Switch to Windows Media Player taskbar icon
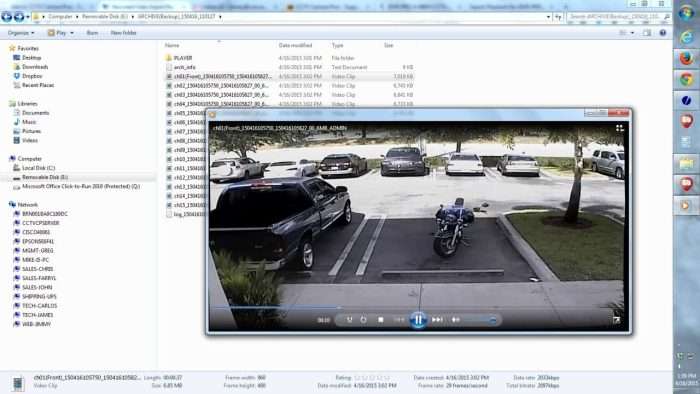Screen dimensions: 700x394 coord(686,206)
